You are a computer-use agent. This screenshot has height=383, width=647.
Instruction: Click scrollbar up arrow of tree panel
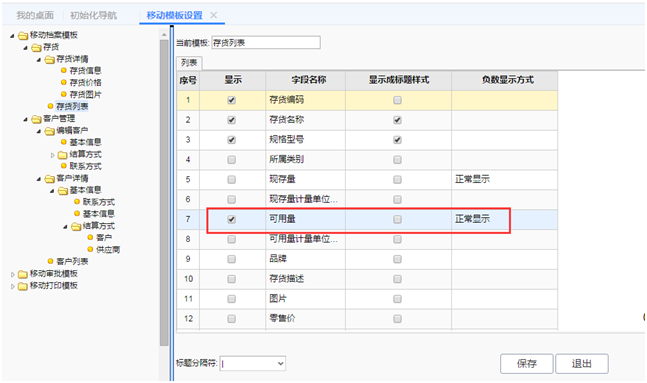164,35
